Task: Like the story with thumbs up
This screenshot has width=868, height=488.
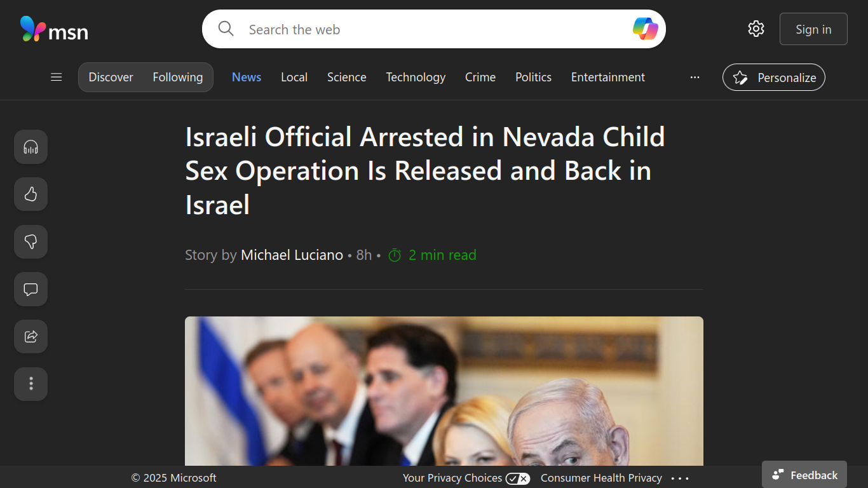Action: click(x=31, y=194)
